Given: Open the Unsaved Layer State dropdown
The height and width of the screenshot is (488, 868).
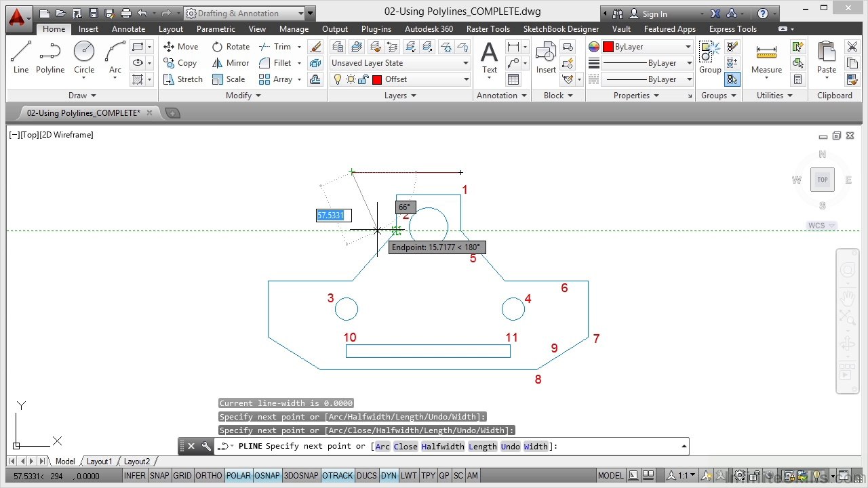Looking at the screenshot, I should point(400,63).
